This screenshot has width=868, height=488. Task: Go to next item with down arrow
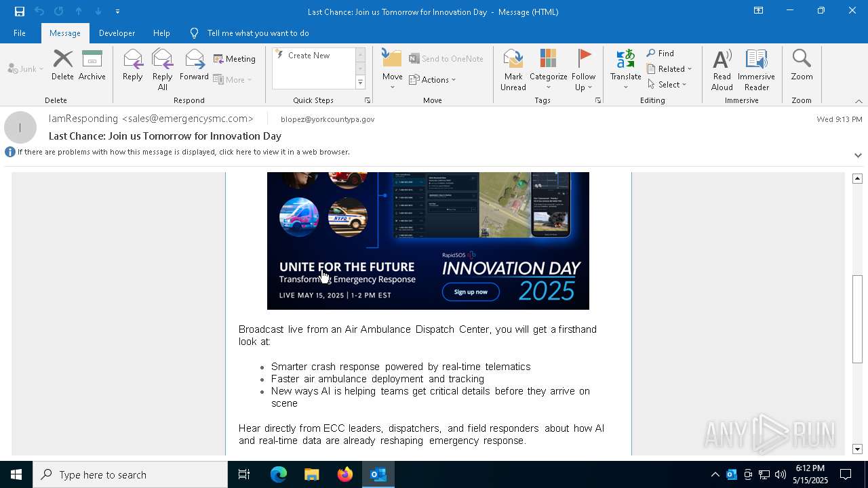[98, 12]
